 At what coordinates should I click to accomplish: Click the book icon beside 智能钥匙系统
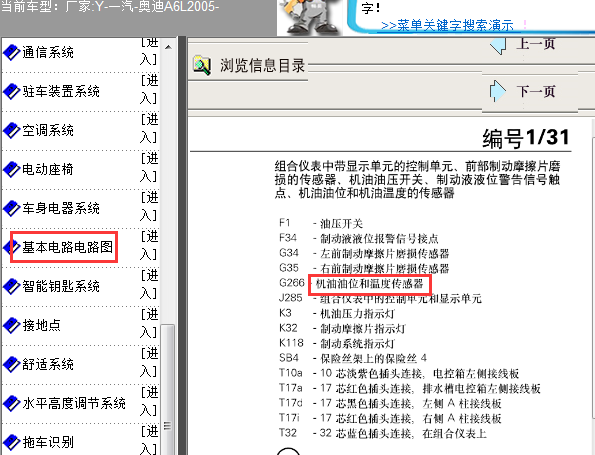(x=11, y=286)
